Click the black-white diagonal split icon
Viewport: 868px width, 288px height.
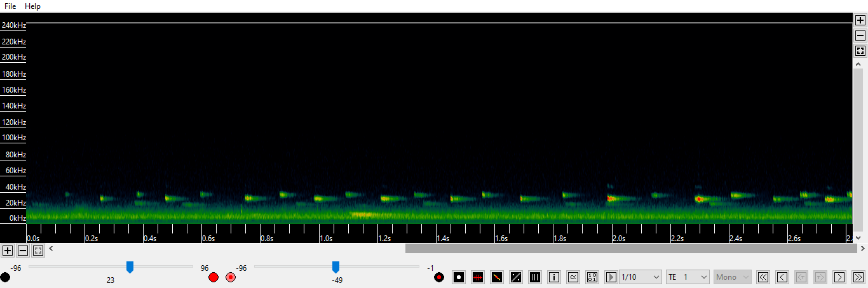(x=516, y=277)
